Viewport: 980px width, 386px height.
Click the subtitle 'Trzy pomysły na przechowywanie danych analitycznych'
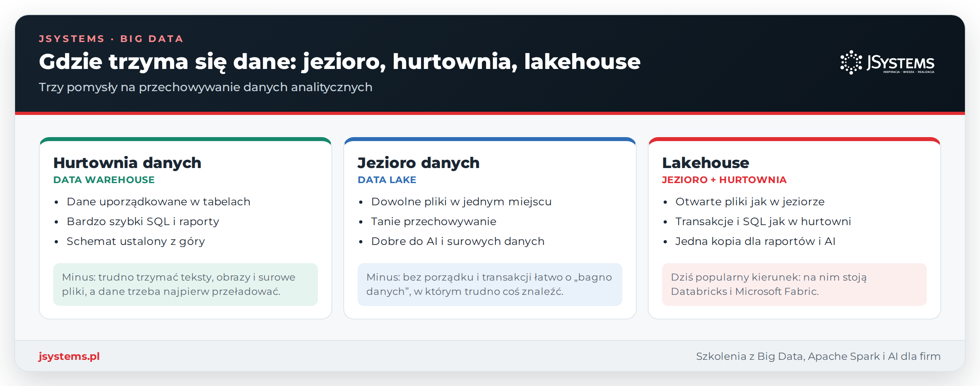pos(205,87)
